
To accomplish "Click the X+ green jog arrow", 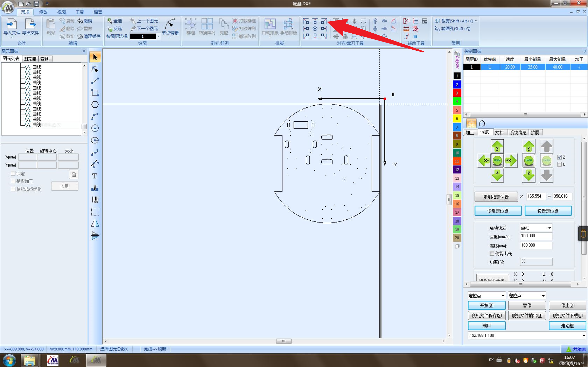I will tap(511, 160).
